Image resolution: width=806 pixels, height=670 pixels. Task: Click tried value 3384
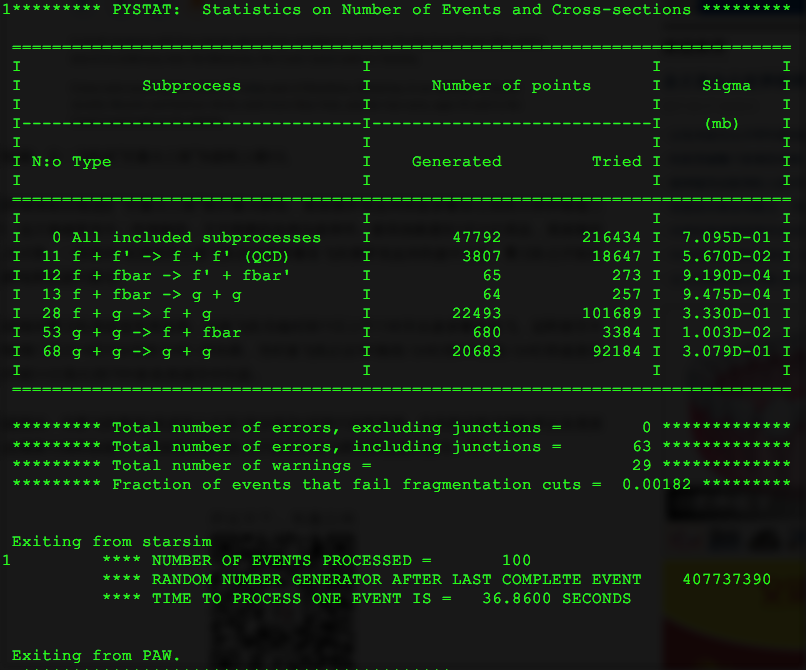(x=621, y=333)
